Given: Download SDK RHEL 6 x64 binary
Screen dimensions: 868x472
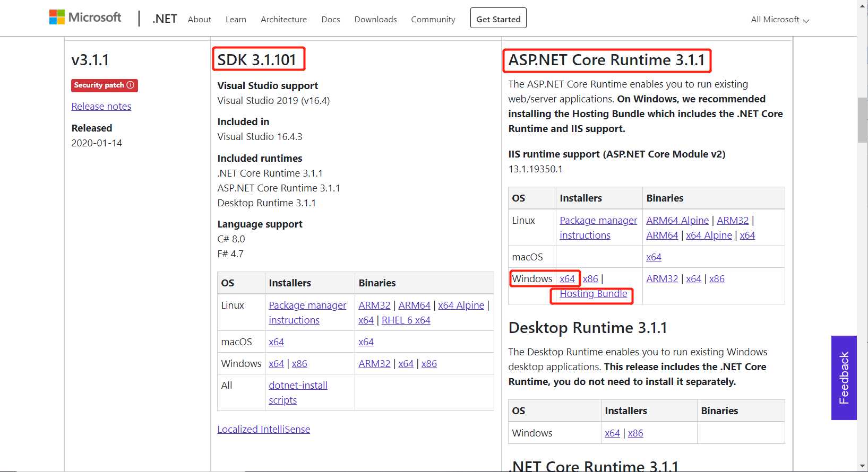Looking at the screenshot, I should click(x=406, y=320).
